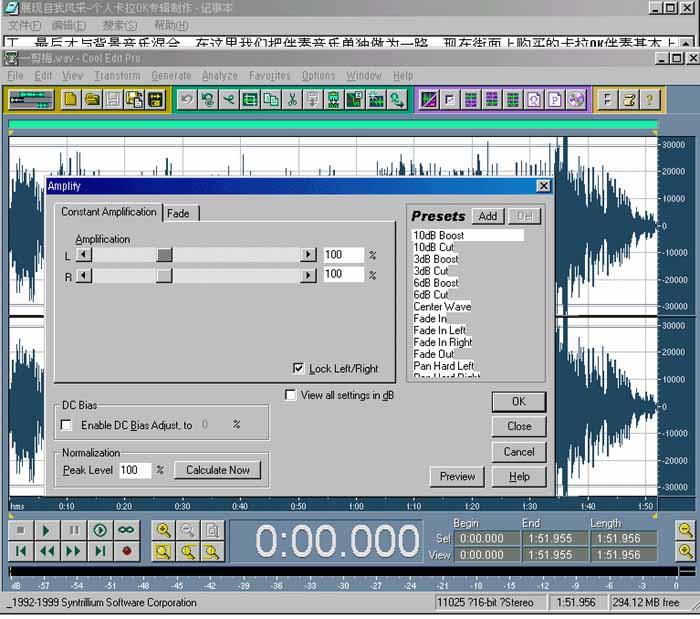Click the Undo icon in the toolbar
Viewport: 700px width, 619px height.
(x=186, y=100)
